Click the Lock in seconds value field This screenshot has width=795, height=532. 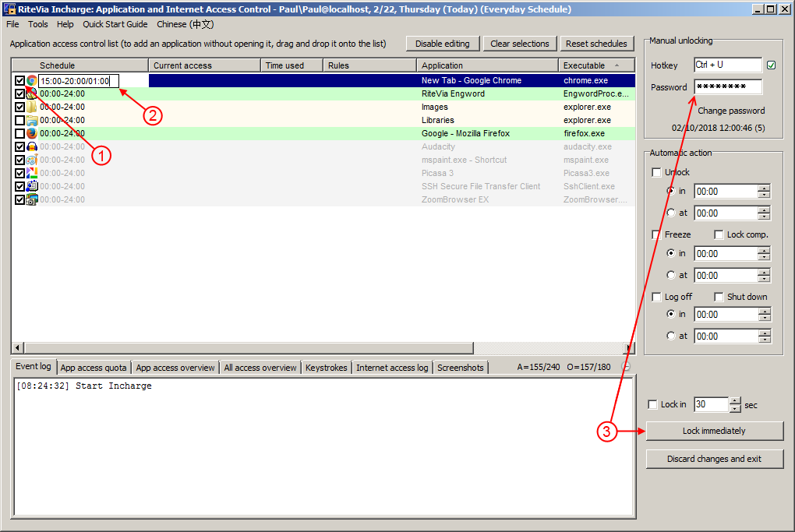(712, 404)
